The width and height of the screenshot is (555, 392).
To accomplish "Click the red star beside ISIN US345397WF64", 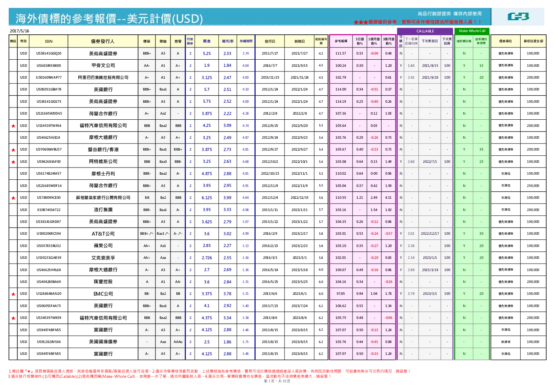I will click(13, 126).
